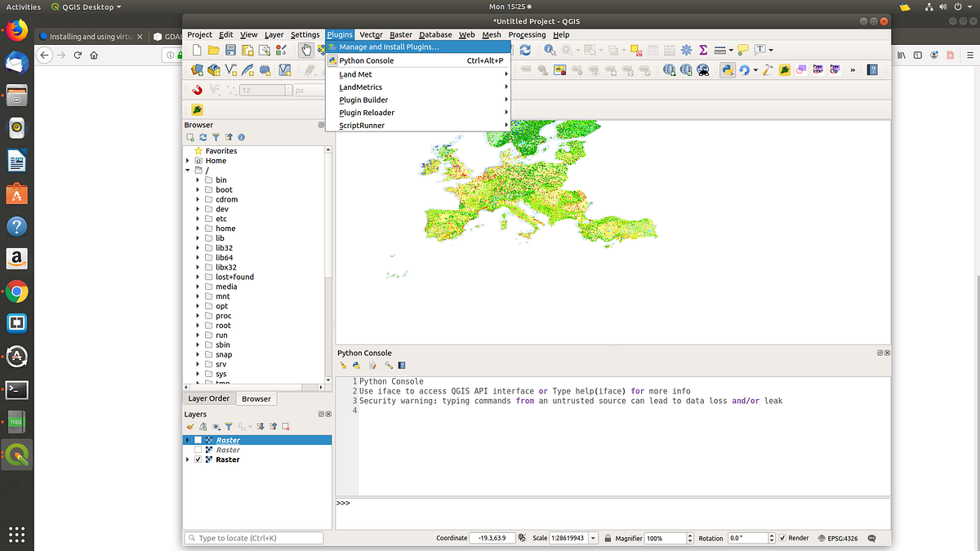Switch to the Layer Order tab

[209, 398]
